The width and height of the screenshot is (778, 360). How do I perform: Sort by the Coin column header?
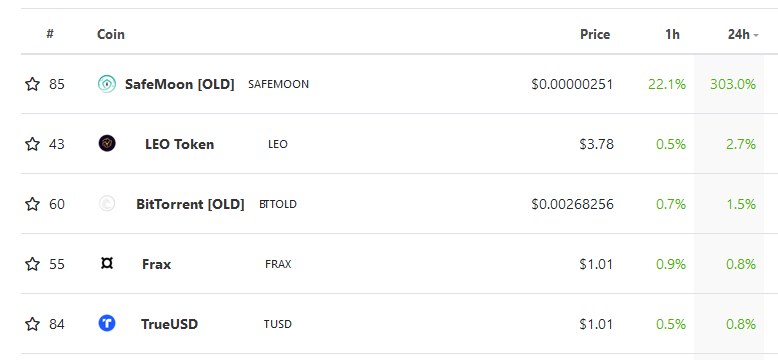(111, 35)
